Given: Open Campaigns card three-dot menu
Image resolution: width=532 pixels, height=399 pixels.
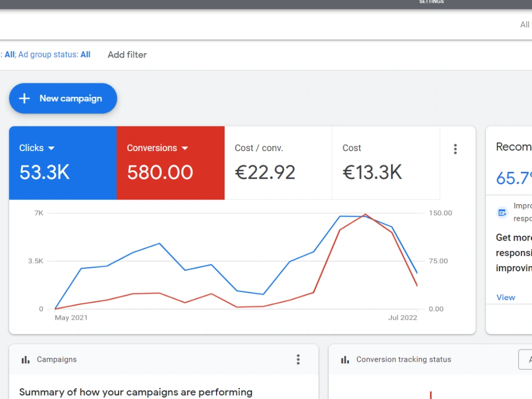Looking at the screenshot, I should 298,360.
